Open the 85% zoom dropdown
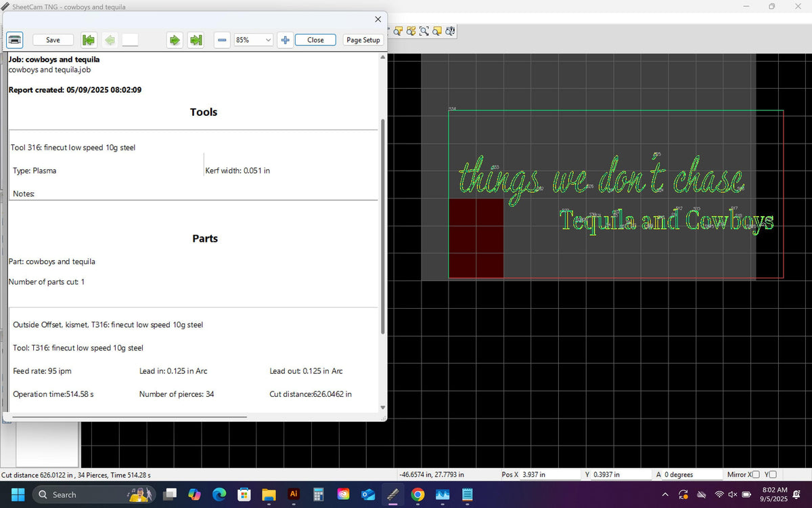This screenshot has width=812, height=508. coord(253,40)
